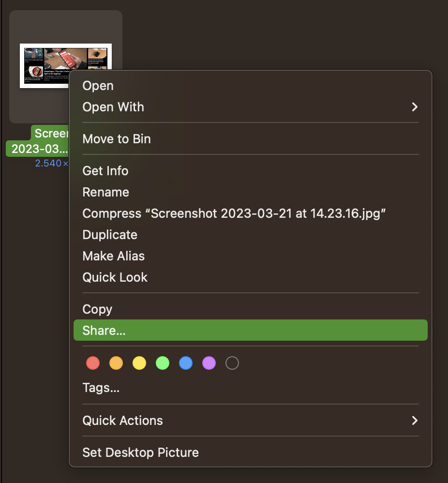The height and width of the screenshot is (483, 448).
Task: Apply the green color tag
Action: pyautogui.click(x=163, y=363)
